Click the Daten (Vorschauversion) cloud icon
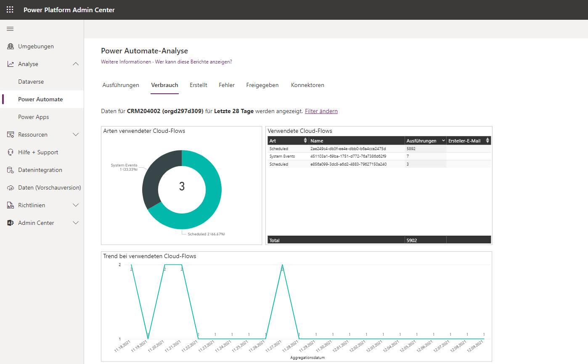This screenshot has width=588, height=364. point(11,187)
